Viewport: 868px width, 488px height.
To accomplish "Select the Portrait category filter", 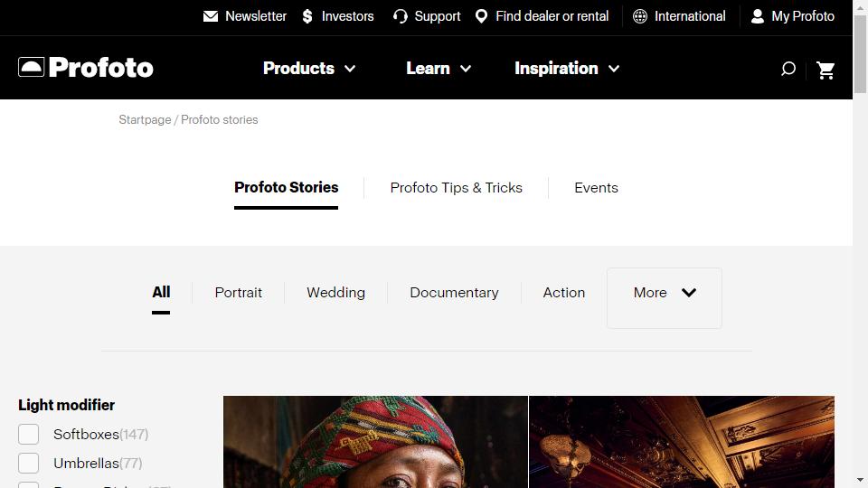I will pyautogui.click(x=238, y=292).
